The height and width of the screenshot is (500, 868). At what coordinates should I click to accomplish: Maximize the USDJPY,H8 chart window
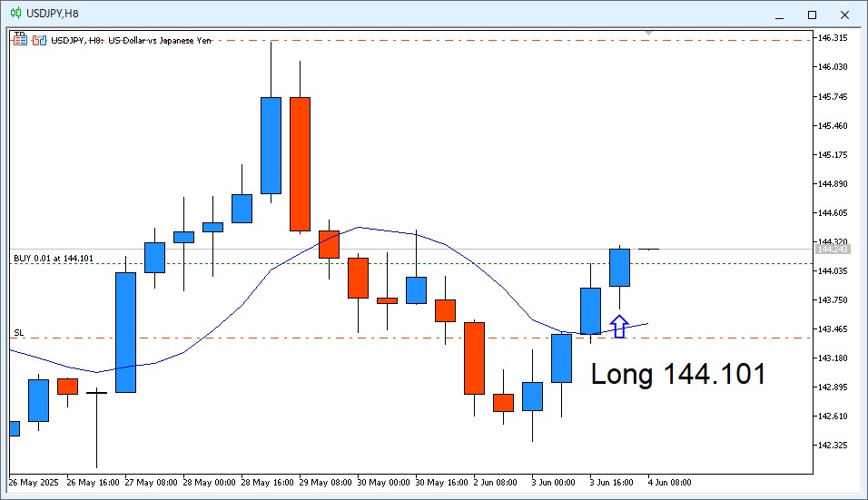[812, 15]
